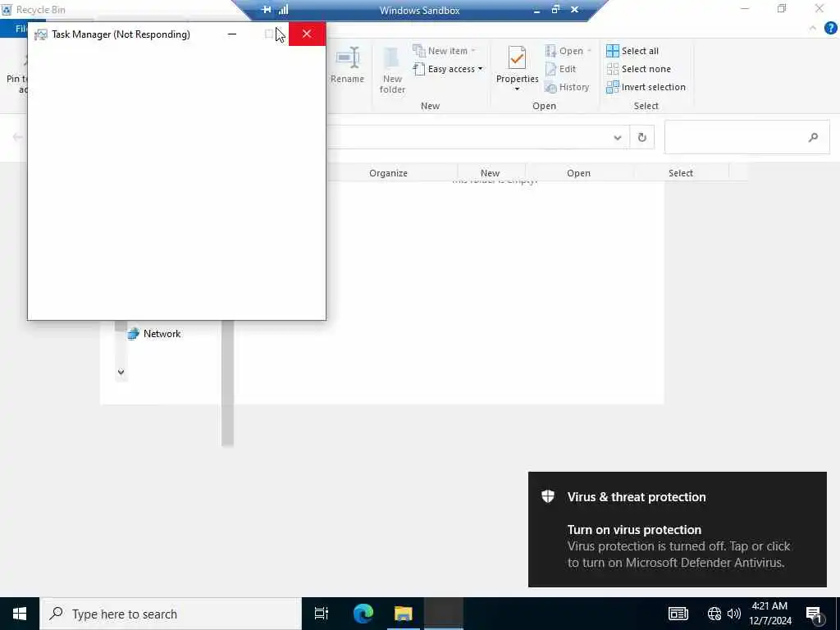This screenshot has height=630, width=840.
Task: Open the New item dropdown
Action: [x=444, y=51]
